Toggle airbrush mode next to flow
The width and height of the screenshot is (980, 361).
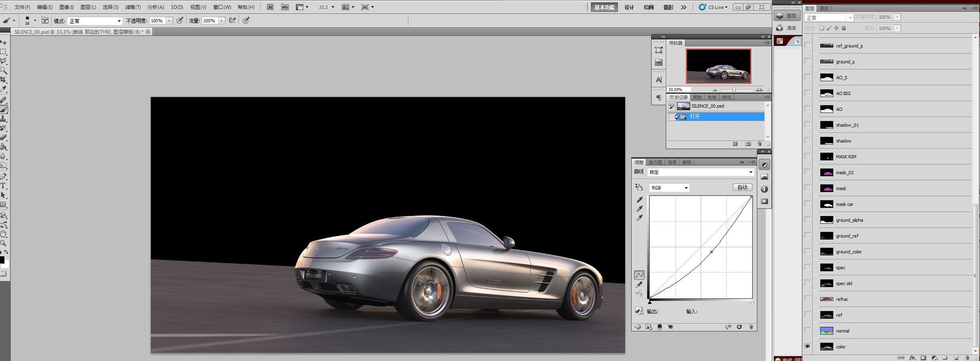233,20
